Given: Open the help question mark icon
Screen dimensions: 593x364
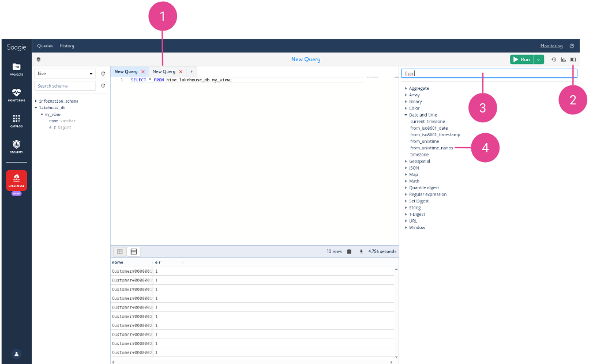Looking at the screenshot, I should pos(572,46).
